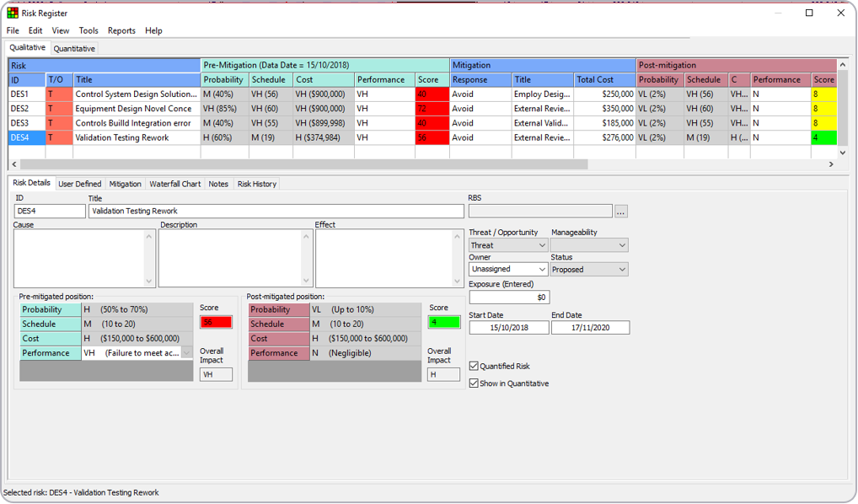Viewport: 858px width, 504px height.
Task: Select the DES1 risk row ID
Action: pos(27,94)
